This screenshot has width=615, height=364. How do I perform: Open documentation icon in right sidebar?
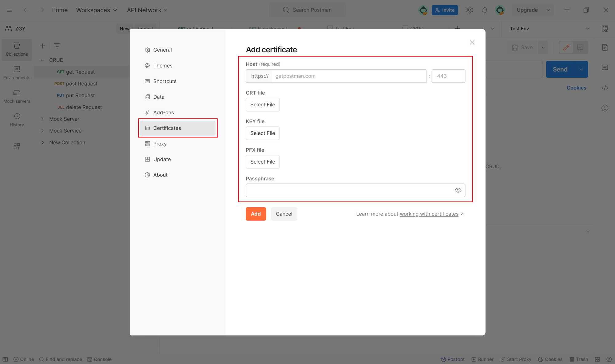pos(605,47)
